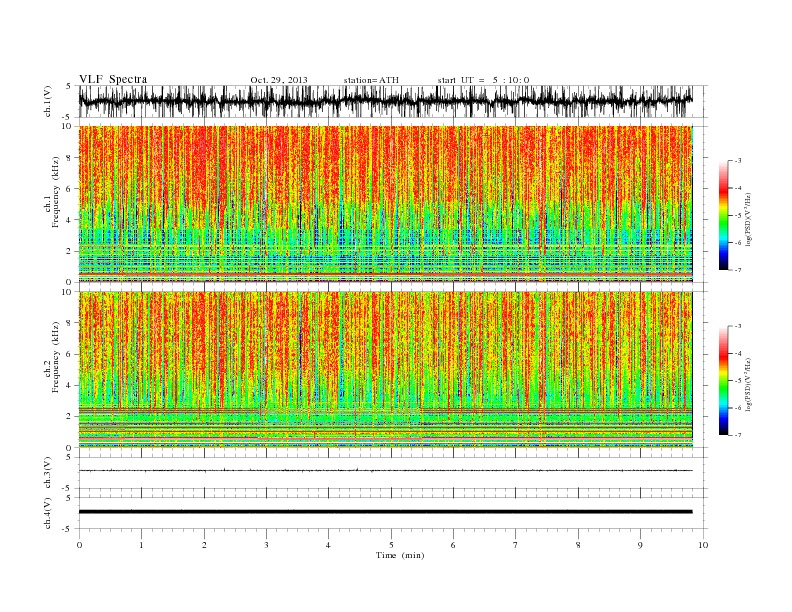Click the time axis tick label "10"
The image size is (792, 612).
[x=703, y=545]
